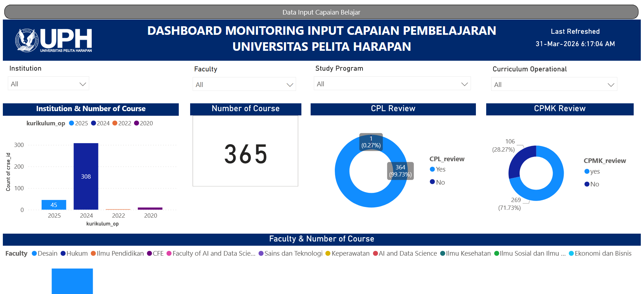Select CFE faculty legend item
Viewport: 644px width, 294px height.
pos(155,254)
